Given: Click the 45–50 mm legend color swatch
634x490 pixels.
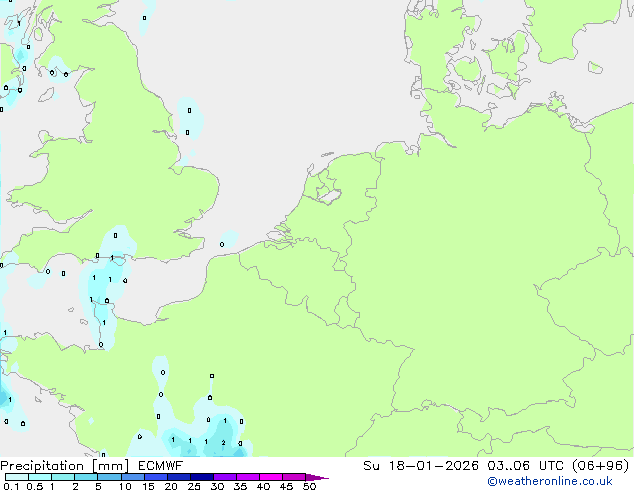Looking at the screenshot, I should click(294, 477).
